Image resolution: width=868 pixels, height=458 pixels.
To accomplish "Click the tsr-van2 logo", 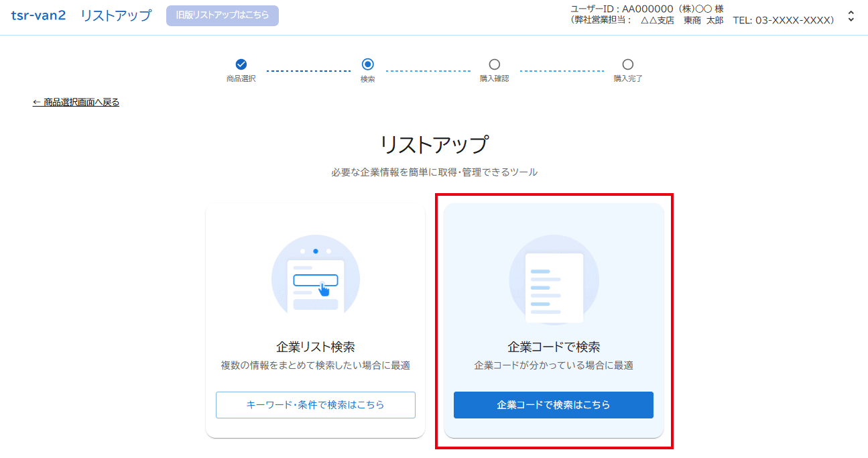I will (x=38, y=15).
